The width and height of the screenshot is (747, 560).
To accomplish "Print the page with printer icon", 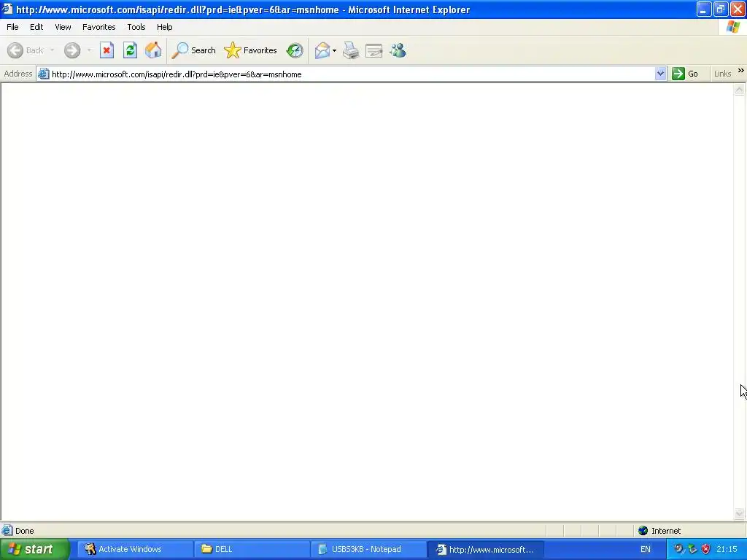I will point(351,50).
